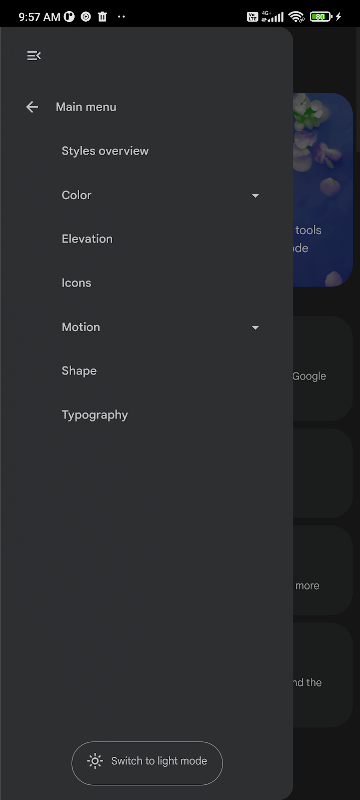Tap the back arrow beside Main menu
Viewport: 360px width, 800px height.
coord(32,107)
